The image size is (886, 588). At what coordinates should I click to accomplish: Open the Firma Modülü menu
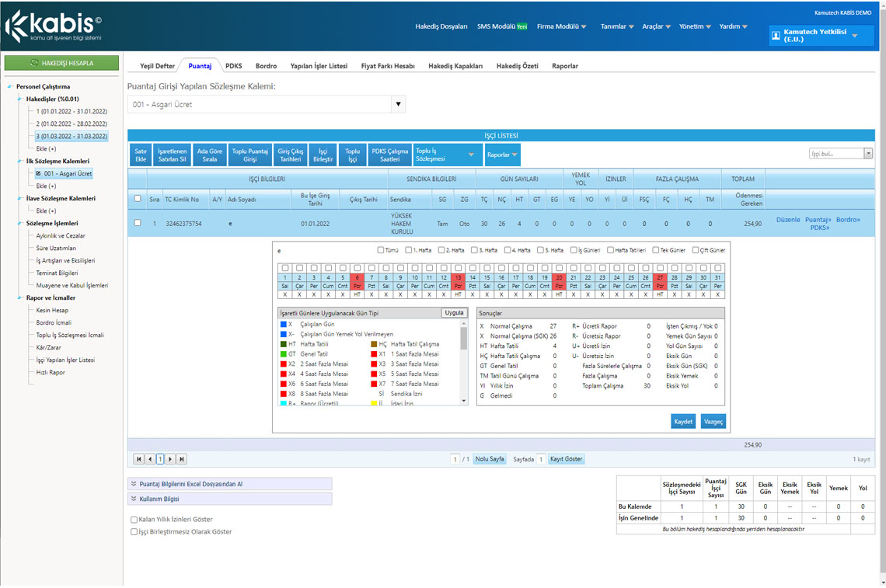point(562,26)
